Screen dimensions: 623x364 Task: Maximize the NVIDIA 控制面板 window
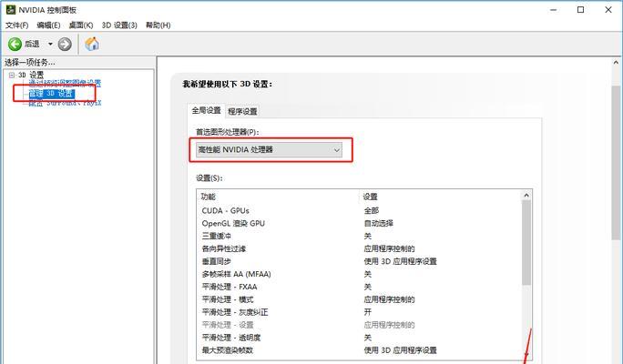pos(580,10)
